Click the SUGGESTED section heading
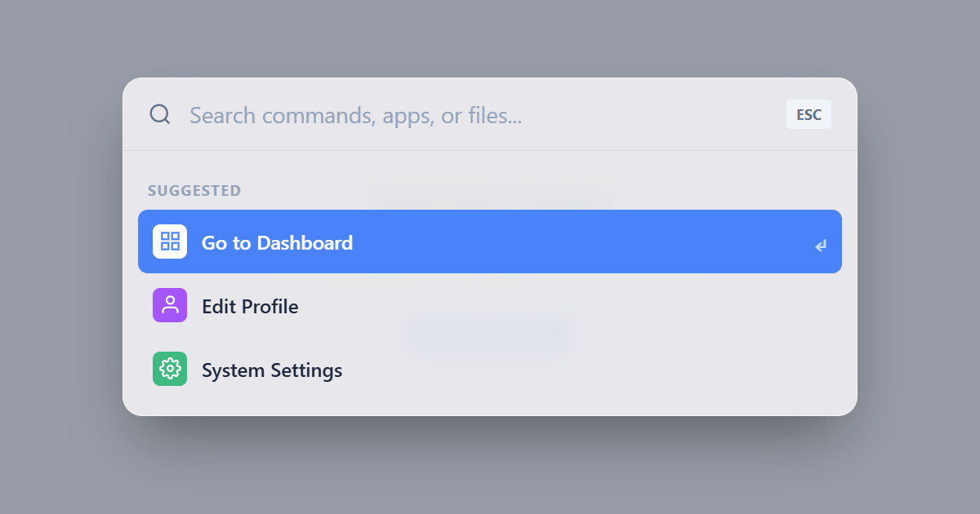The image size is (980, 514). coord(194,191)
